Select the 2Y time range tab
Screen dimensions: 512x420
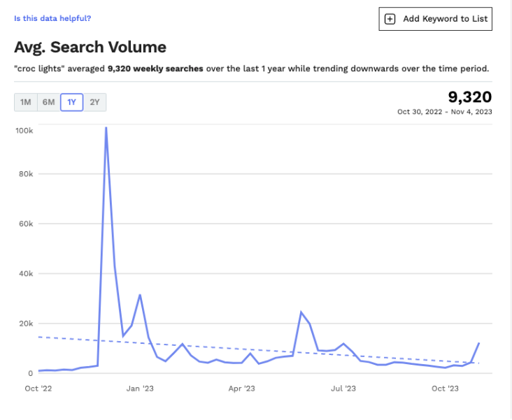(x=94, y=103)
